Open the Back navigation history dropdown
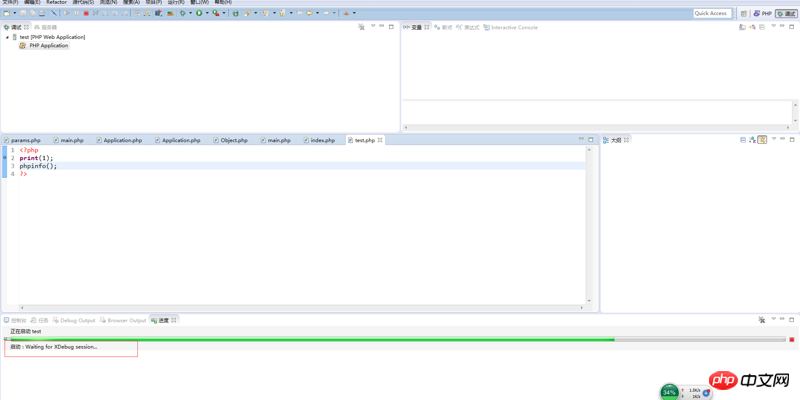 [x=317, y=13]
